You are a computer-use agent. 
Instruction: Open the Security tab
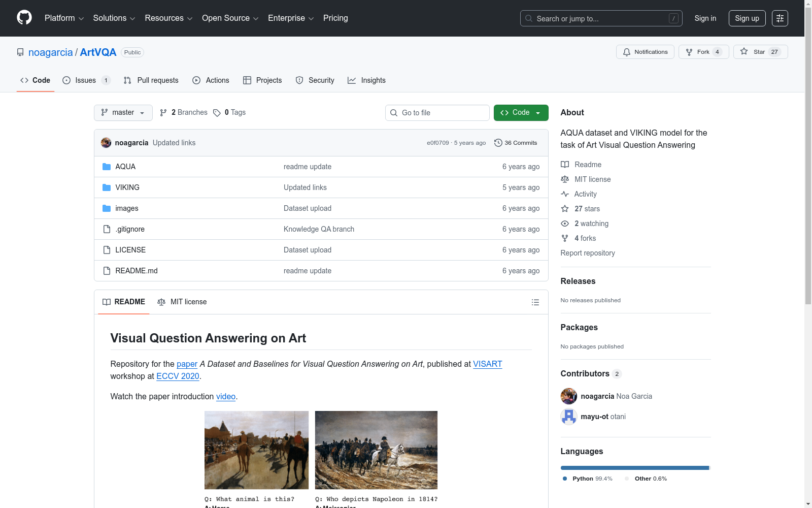point(315,80)
